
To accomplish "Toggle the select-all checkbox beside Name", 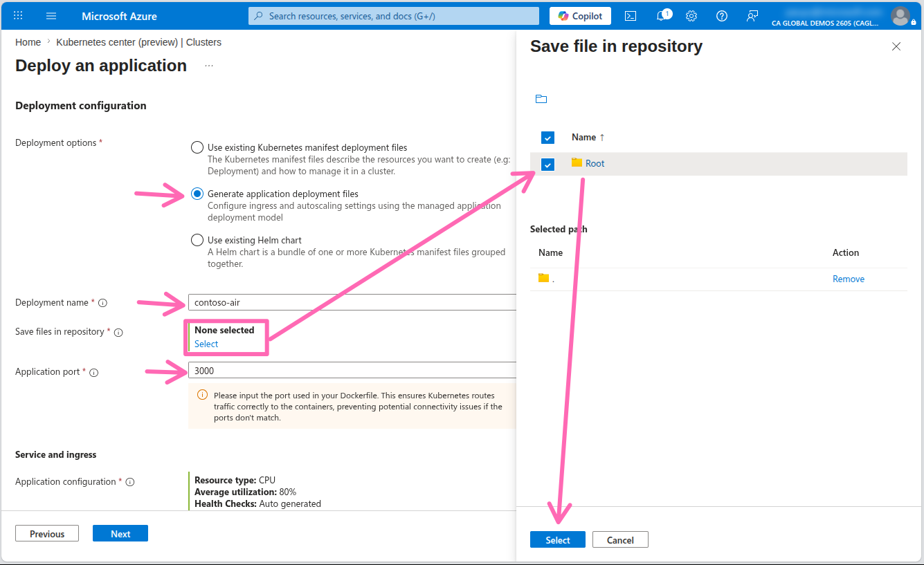I will coord(547,138).
